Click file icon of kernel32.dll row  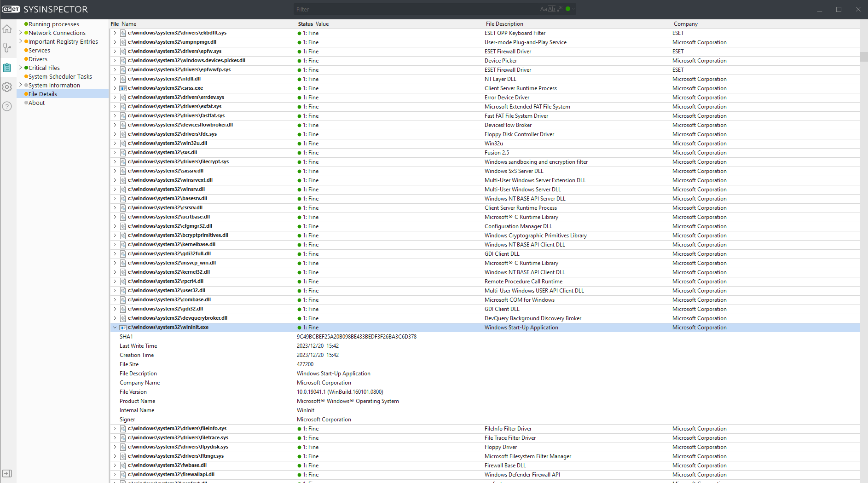pyautogui.click(x=123, y=272)
